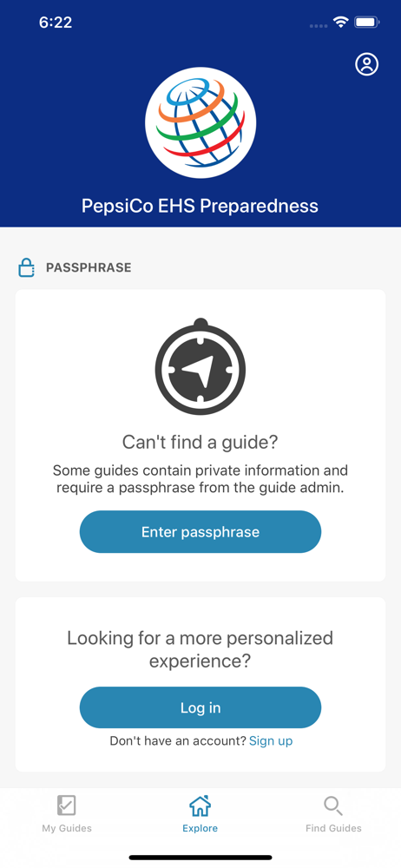The width and height of the screenshot is (401, 868).
Task: Tap the personalized experience heading
Action: pyautogui.click(x=200, y=648)
